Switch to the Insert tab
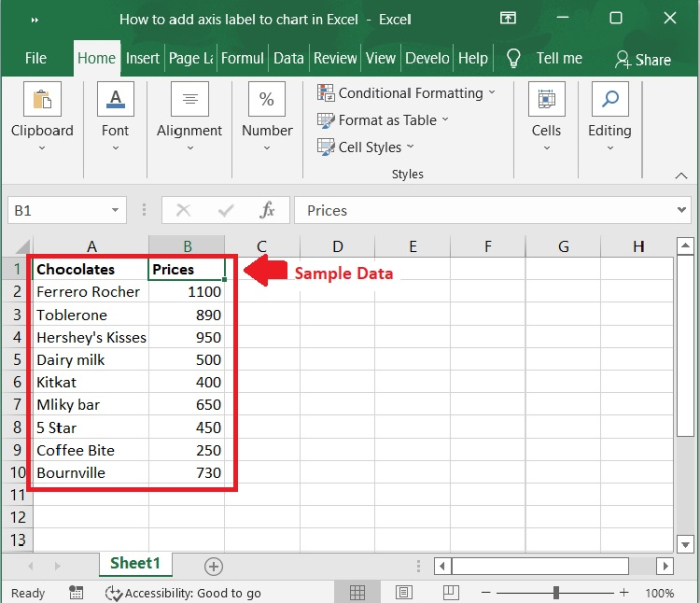700x603 pixels. tap(142, 58)
